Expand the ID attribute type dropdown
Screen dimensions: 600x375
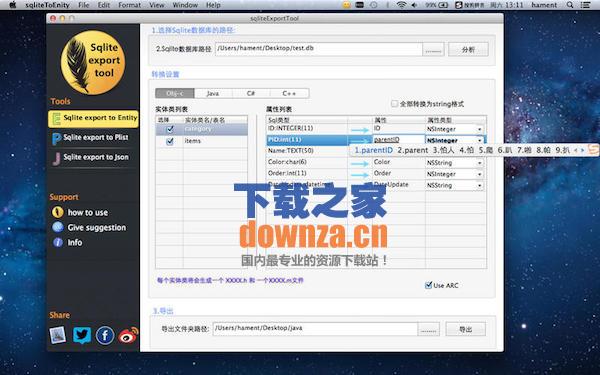pos(479,129)
